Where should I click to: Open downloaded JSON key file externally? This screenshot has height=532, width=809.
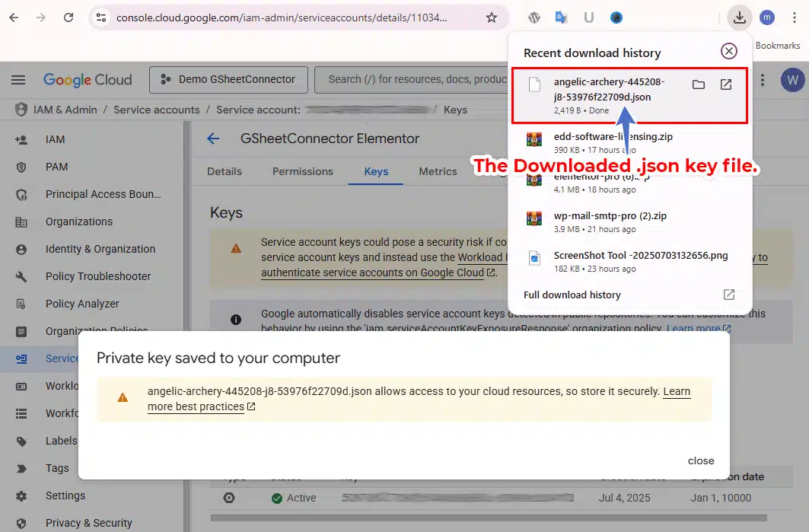click(x=726, y=84)
